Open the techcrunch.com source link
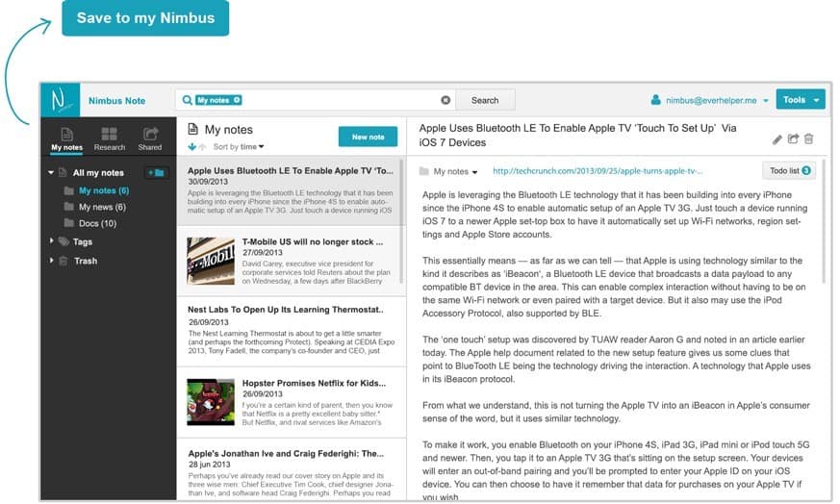840x504 pixels. [598, 171]
